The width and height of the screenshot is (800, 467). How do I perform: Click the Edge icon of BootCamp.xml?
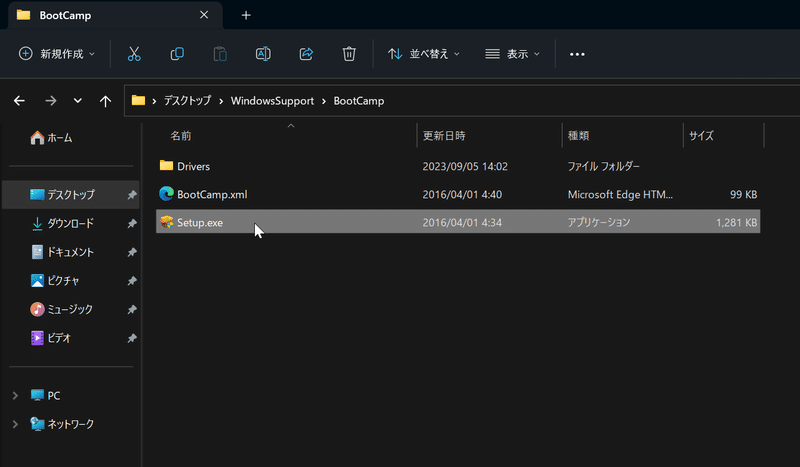coord(166,193)
